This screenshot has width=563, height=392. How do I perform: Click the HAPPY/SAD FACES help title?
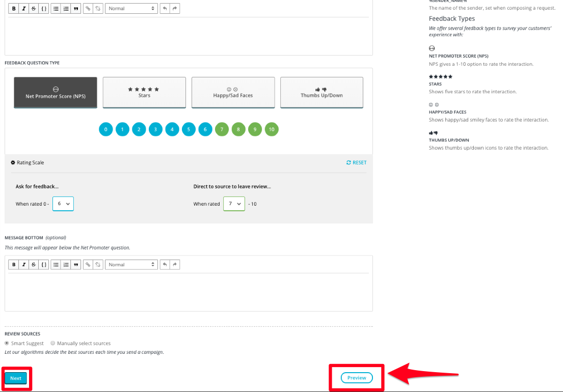[x=447, y=112]
